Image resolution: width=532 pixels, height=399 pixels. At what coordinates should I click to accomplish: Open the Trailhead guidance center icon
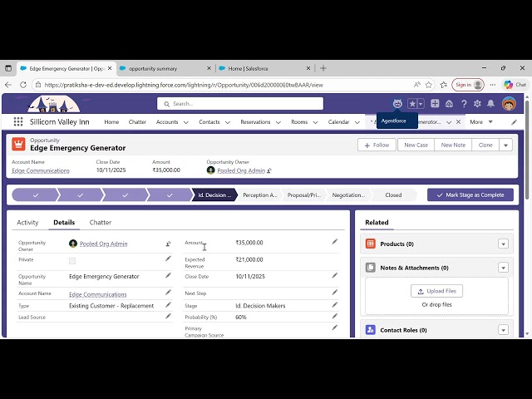coord(449,104)
